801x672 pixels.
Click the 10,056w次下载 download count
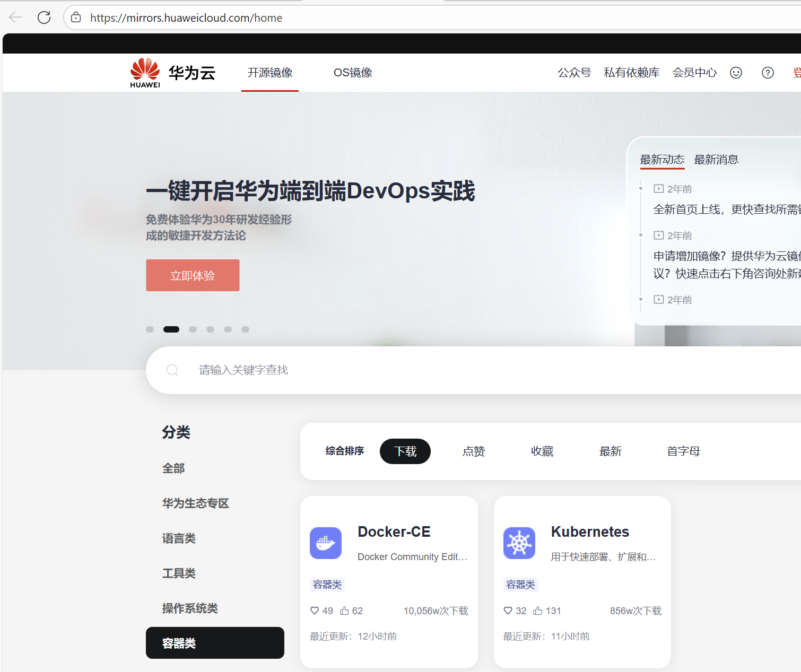point(436,611)
